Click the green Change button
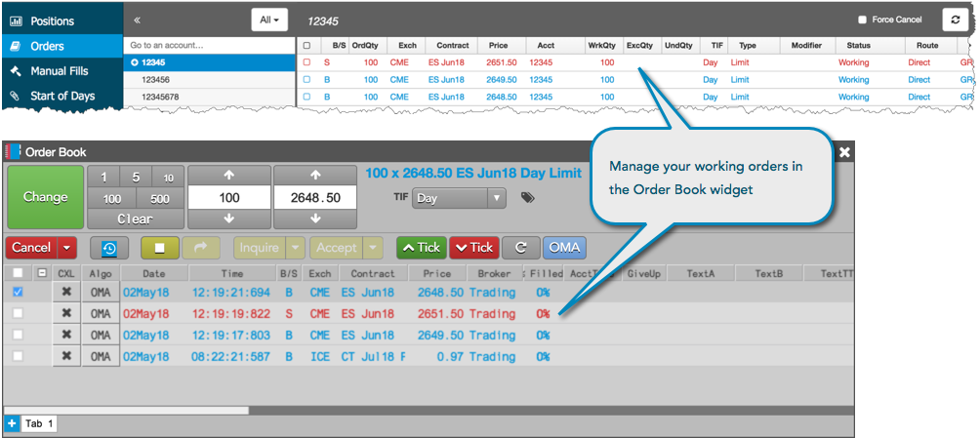Screen dimensions: 980x438 [45, 197]
